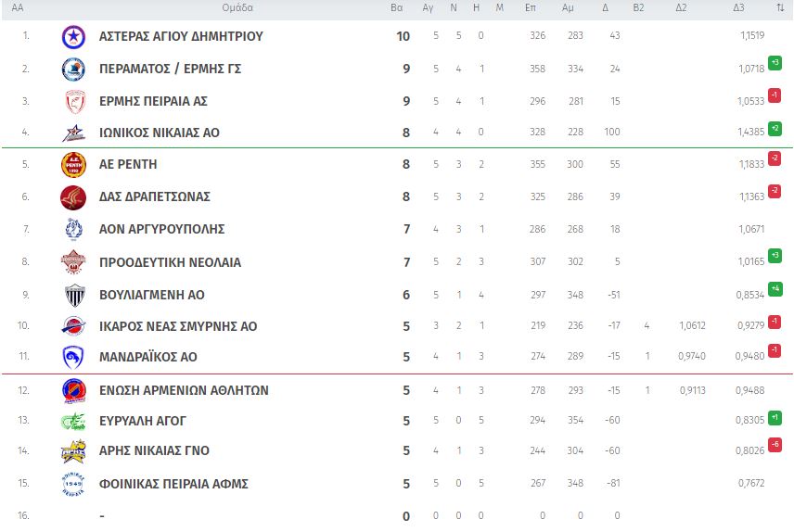
Task: Sort by the Δ3 column header
Action: click(x=738, y=7)
